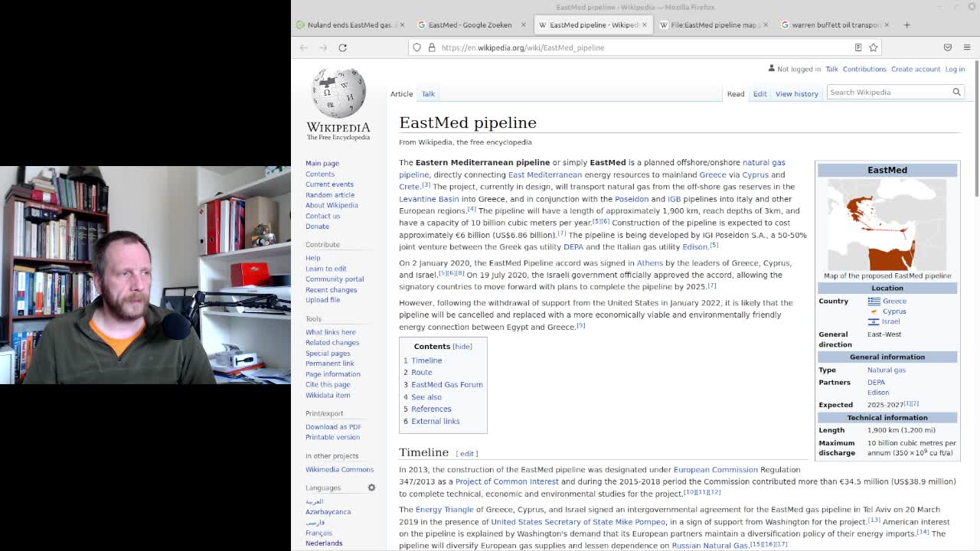This screenshot has width=980, height=551.
Task: Open the EastMed pipeline map thumbnail
Action: [887, 224]
